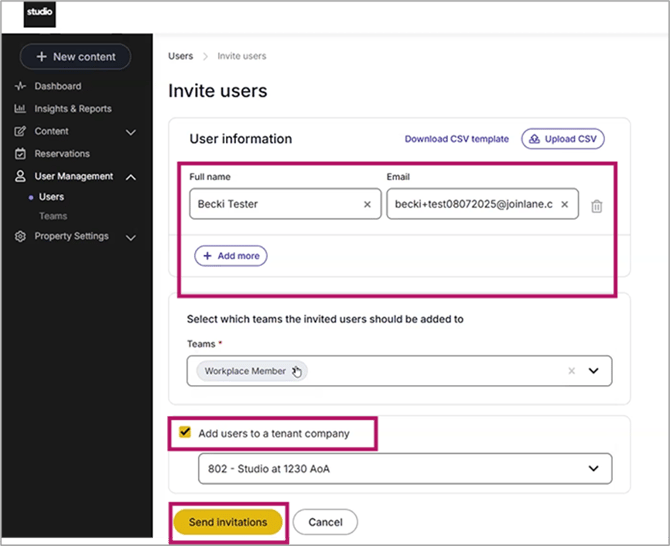
Task: Collapse the User Management section
Action: [x=131, y=177]
